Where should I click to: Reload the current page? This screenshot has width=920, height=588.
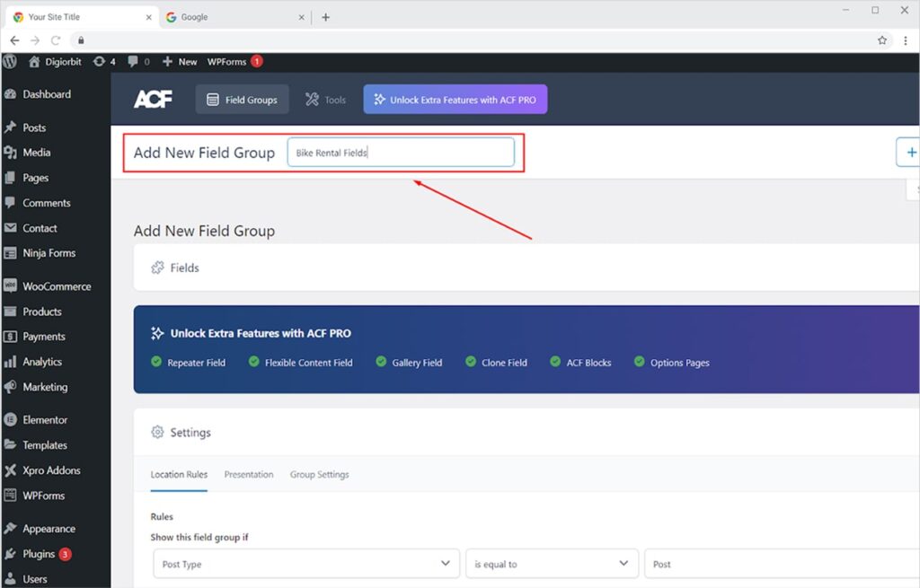(56, 40)
